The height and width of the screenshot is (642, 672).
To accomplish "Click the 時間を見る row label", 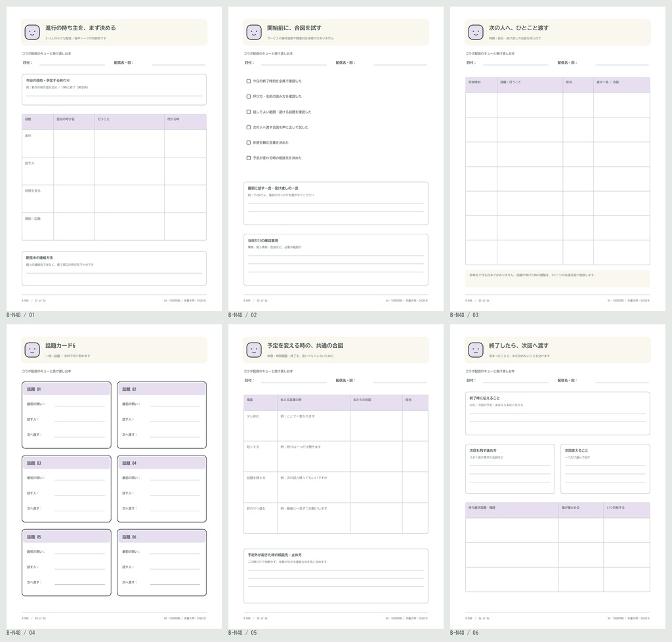I will click(33, 191).
